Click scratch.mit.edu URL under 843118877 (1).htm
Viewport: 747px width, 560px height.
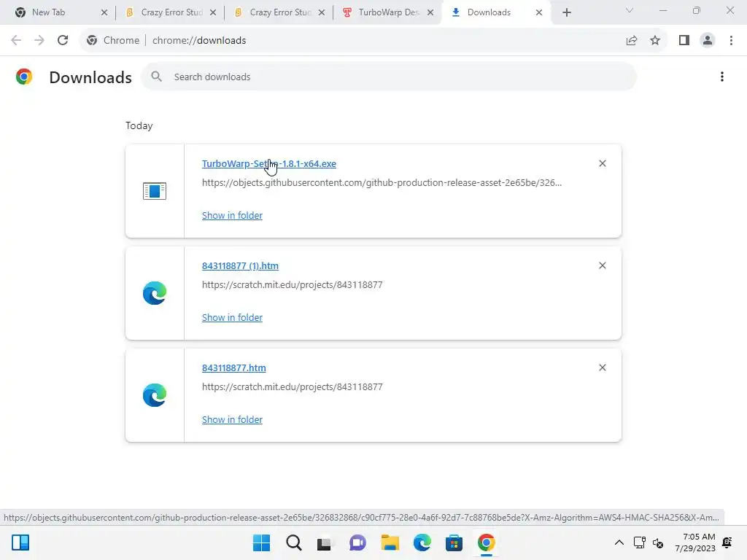292,285
